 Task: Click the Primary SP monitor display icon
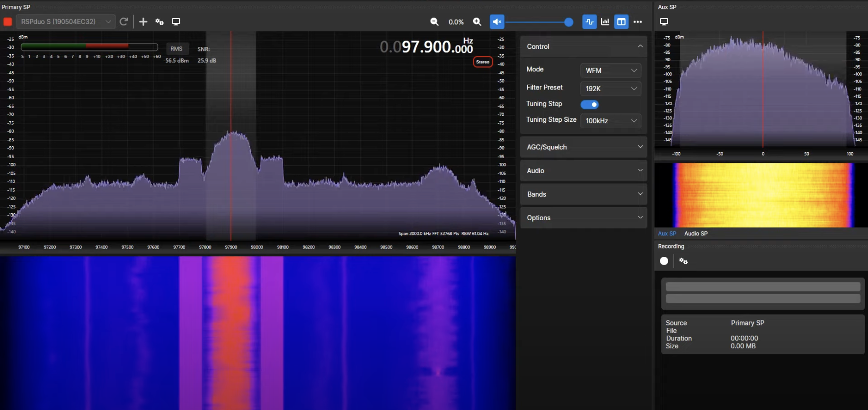click(x=176, y=22)
